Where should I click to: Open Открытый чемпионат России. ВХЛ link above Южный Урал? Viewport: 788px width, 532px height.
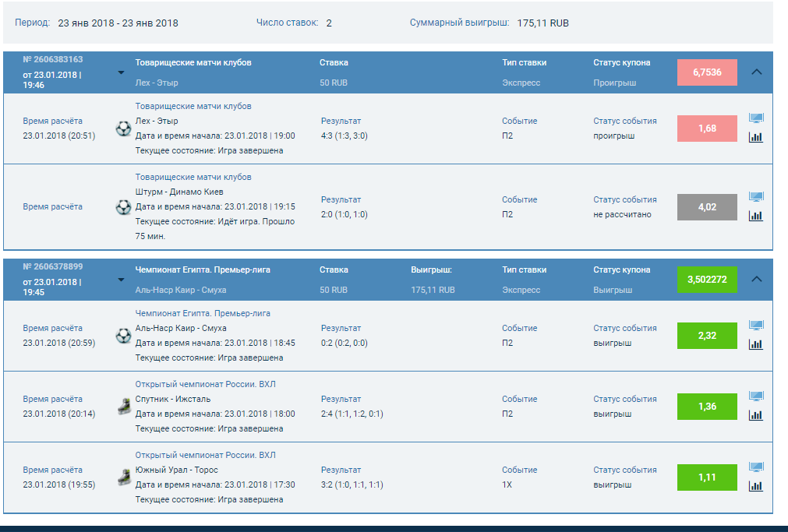tap(205, 455)
